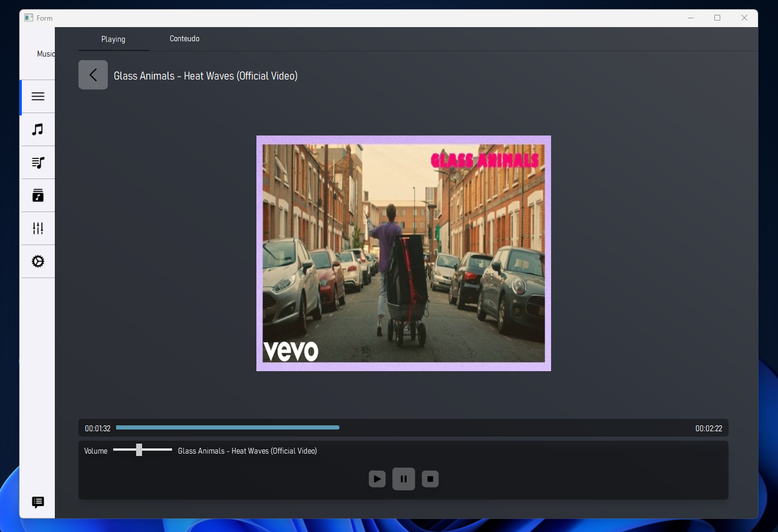This screenshot has height=532, width=778.
Task: Click the Heat Waves album art thumbnail
Action: tap(404, 253)
